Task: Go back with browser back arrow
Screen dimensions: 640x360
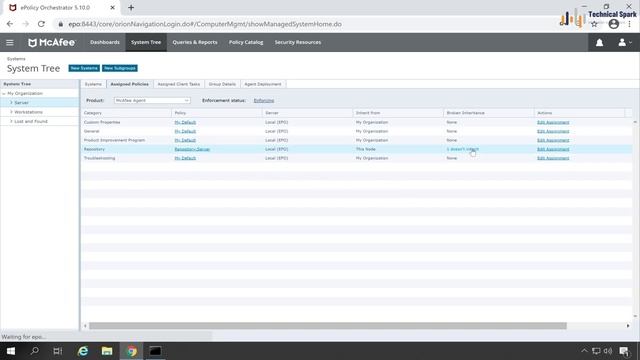Action: pos(10,24)
